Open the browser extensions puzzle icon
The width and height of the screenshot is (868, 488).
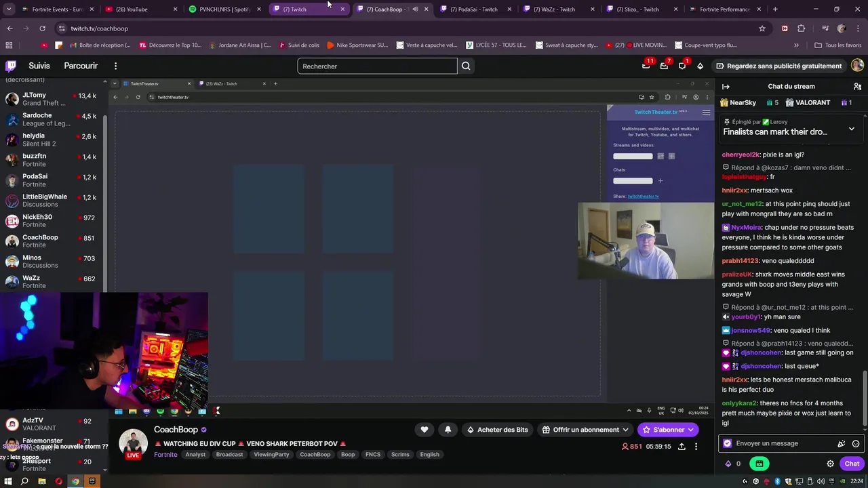pyautogui.click(x=802, y=28)
